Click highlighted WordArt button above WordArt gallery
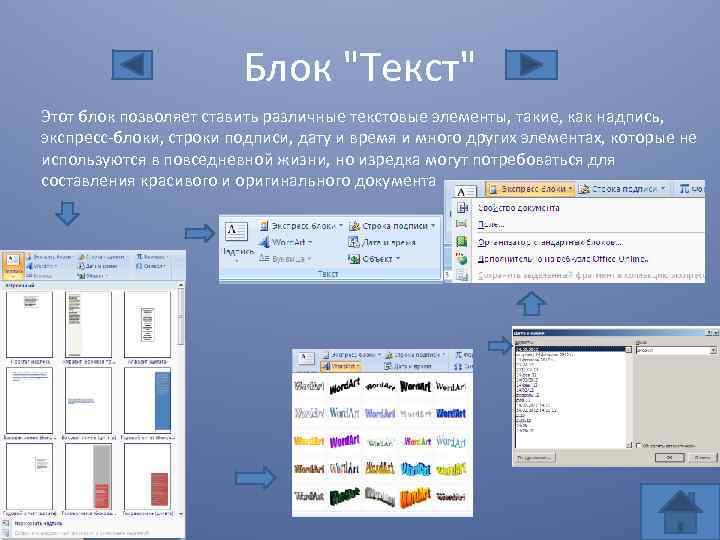The width and height of the screenshot is (720, 540). tap(340, 366)
